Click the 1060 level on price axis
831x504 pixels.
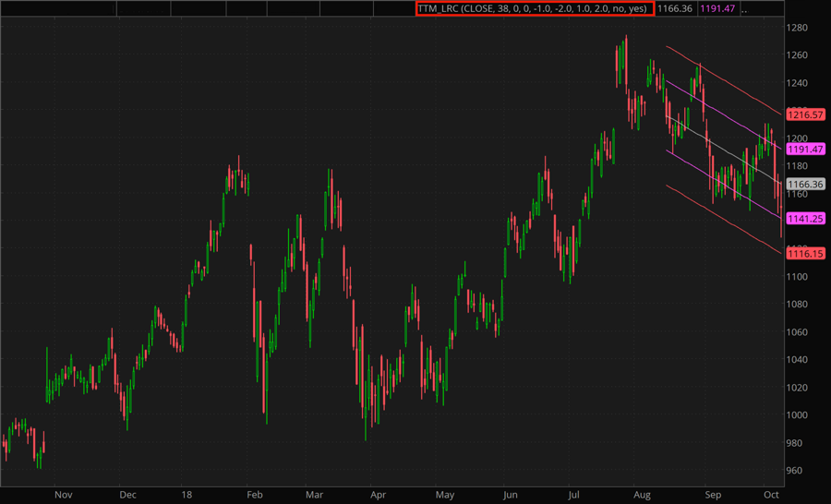coord(799,332)
